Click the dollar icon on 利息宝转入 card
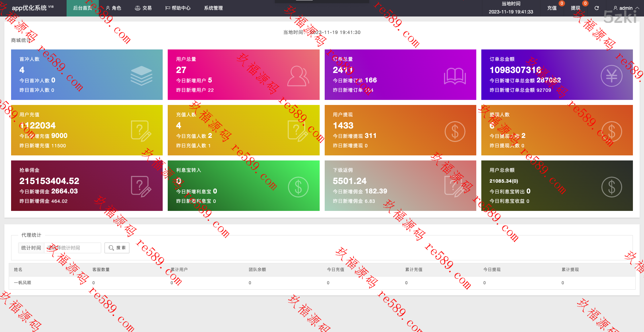This screenshot has height=332, width=644. pyautogui.click(x=298, y=187)
